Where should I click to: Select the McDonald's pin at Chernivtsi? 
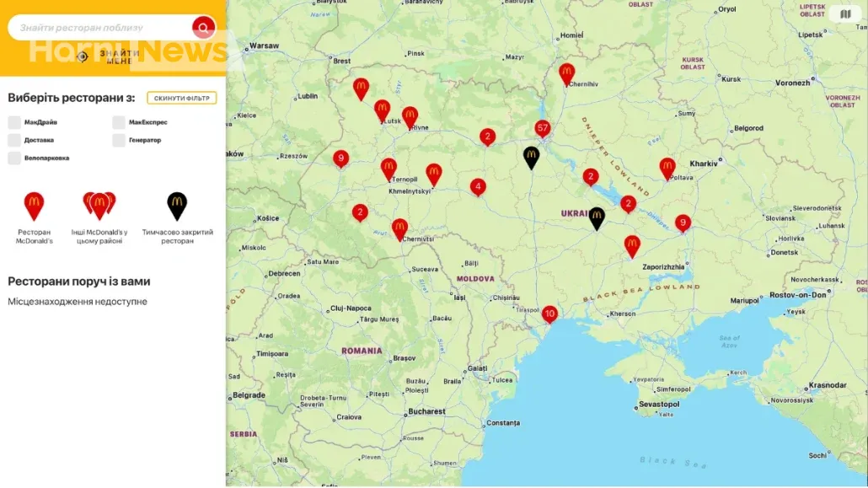coord(399,228)
